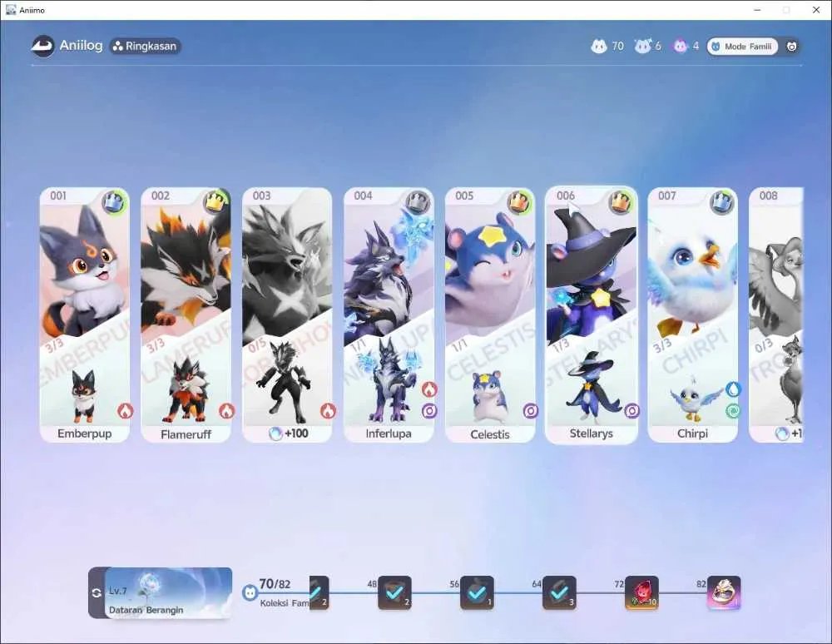Open the grayed-out card 008
This screenshot has height=644, width=832.
tap(776, 315)
